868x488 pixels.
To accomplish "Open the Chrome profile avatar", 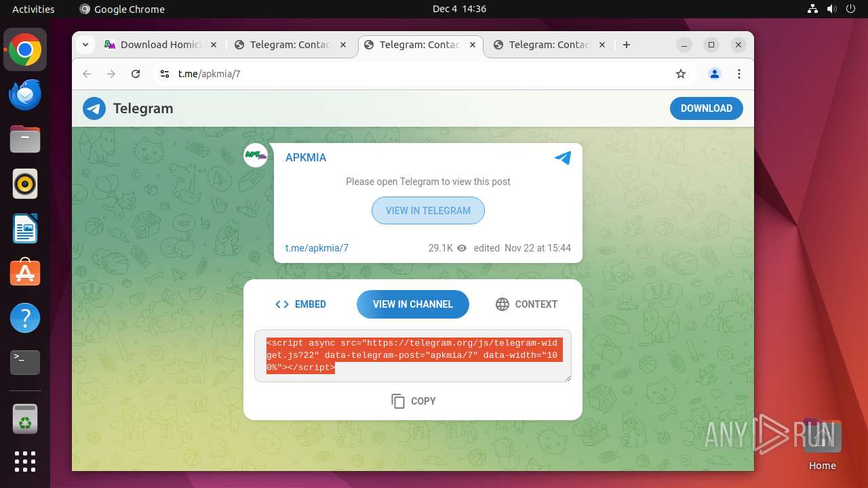I will 714,74.
